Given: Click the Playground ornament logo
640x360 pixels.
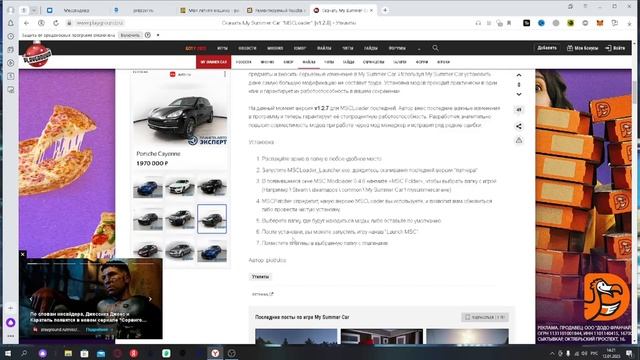Looking at the screenshot, I should [x=37, y=55].
